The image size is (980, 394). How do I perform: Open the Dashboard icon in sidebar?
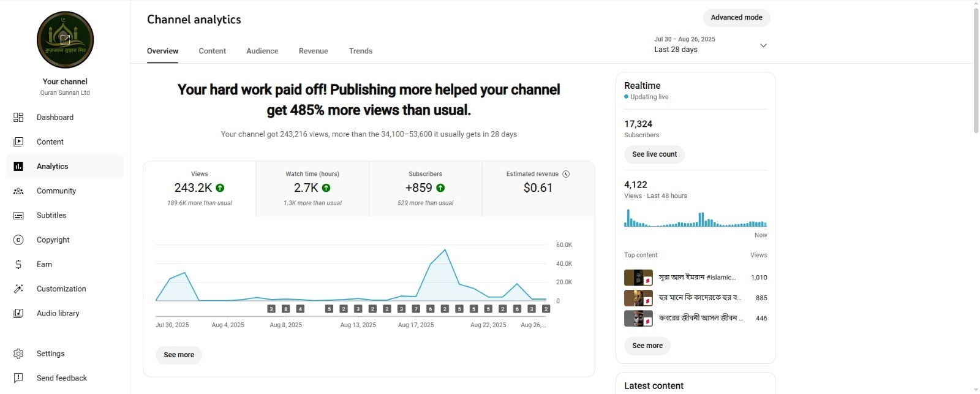pyautogui.click(x=18, y=117)
